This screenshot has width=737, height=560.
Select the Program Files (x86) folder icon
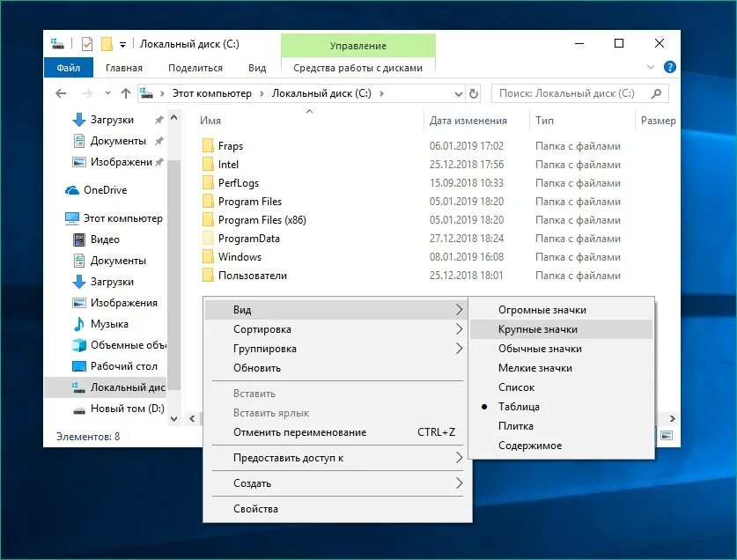pyautogui.click(x=208, y=219)
